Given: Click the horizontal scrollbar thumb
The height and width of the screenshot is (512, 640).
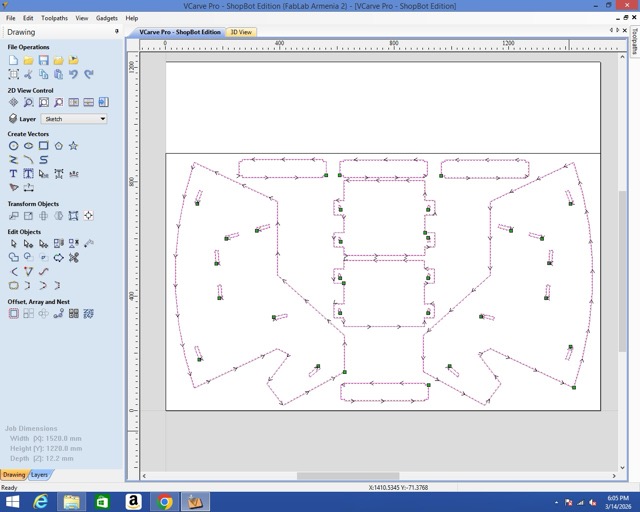Looking at the screenshot, I should [x=348, y=476].
